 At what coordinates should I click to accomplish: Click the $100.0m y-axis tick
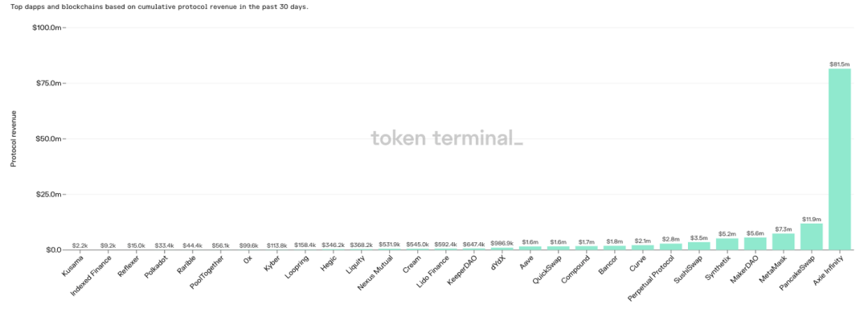tap(49, 27)
